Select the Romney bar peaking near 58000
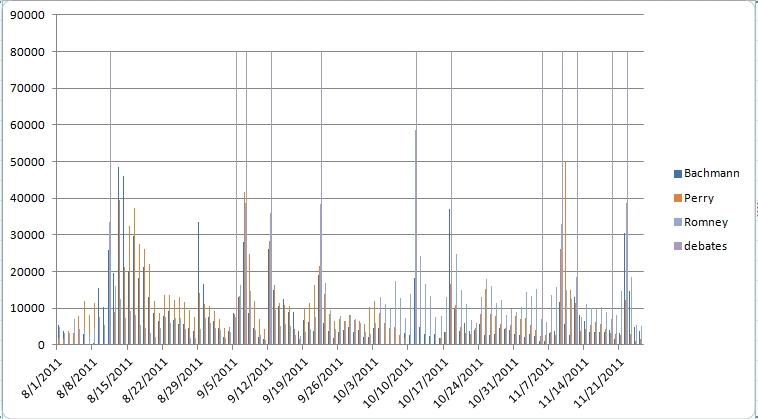 tap(415, 237)
